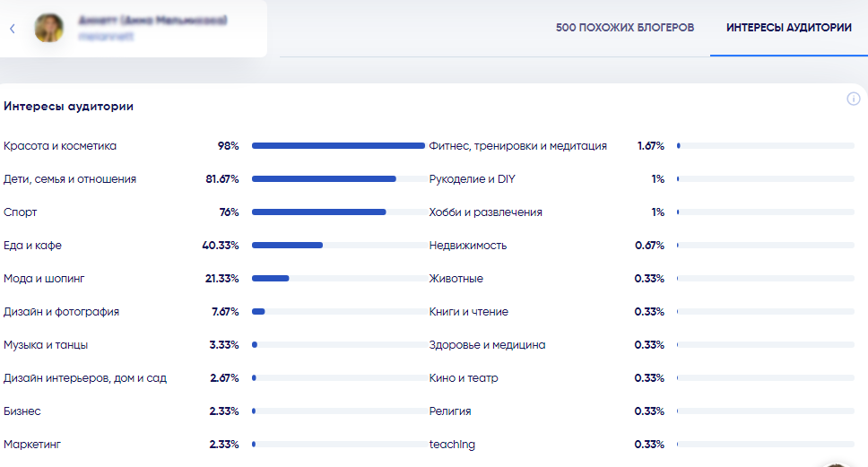
Task: Click the Маркетинг 2.33% value
Action: pyautogui.click(x=224, y=445)
